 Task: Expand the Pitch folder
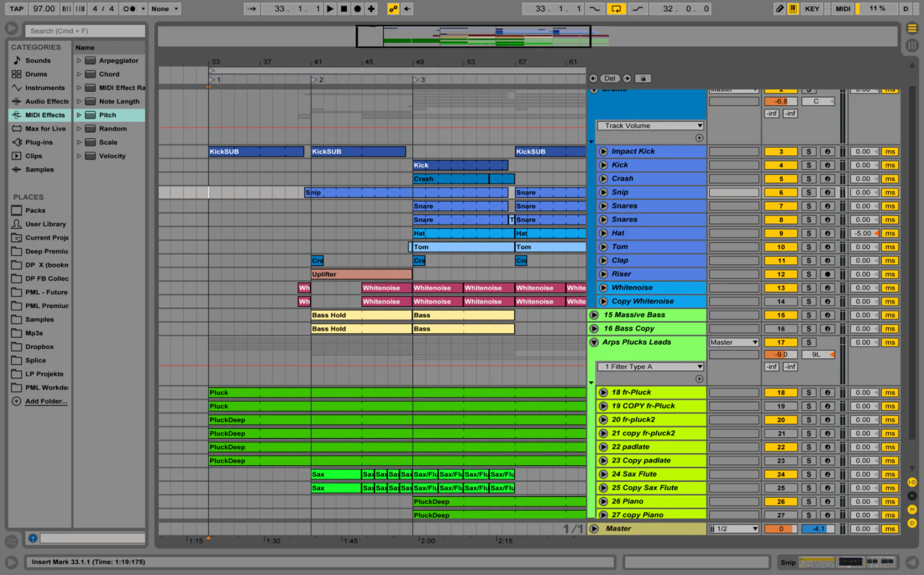(79, 115)
